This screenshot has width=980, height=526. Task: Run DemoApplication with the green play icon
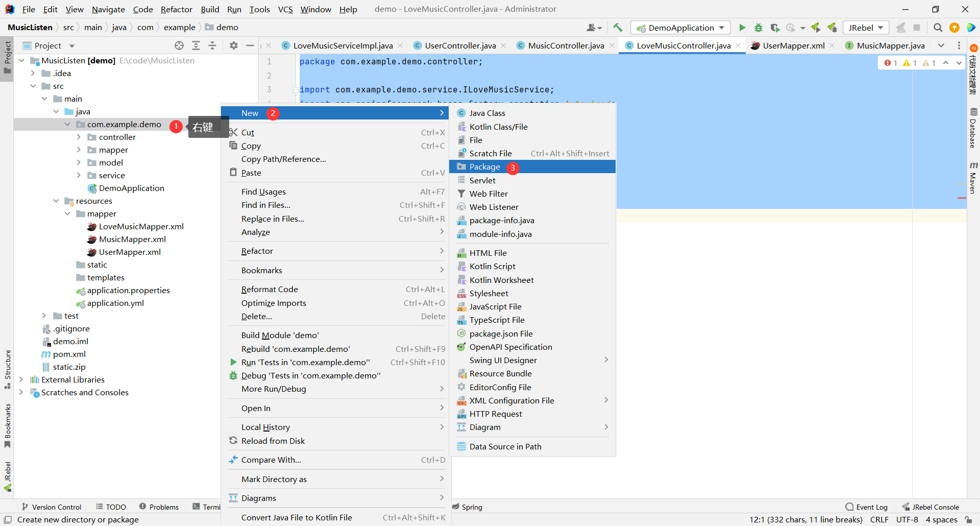click(742, 28)
